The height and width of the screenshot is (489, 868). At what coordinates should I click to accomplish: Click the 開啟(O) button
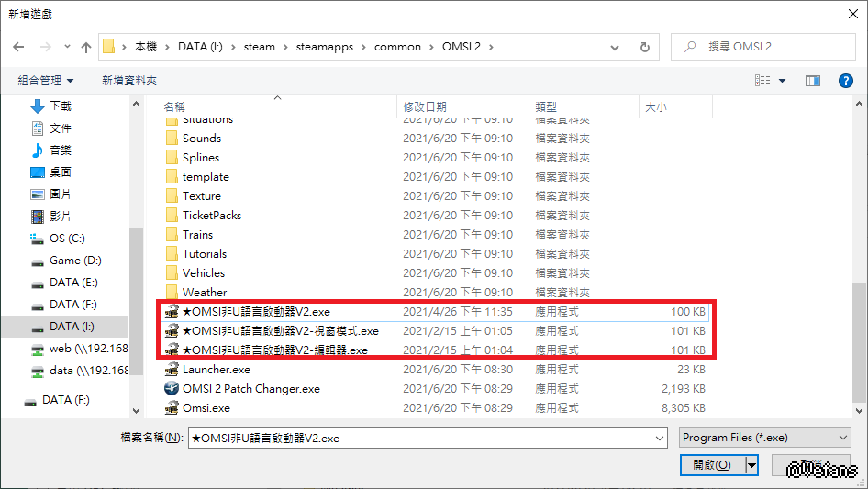[712, 465]
